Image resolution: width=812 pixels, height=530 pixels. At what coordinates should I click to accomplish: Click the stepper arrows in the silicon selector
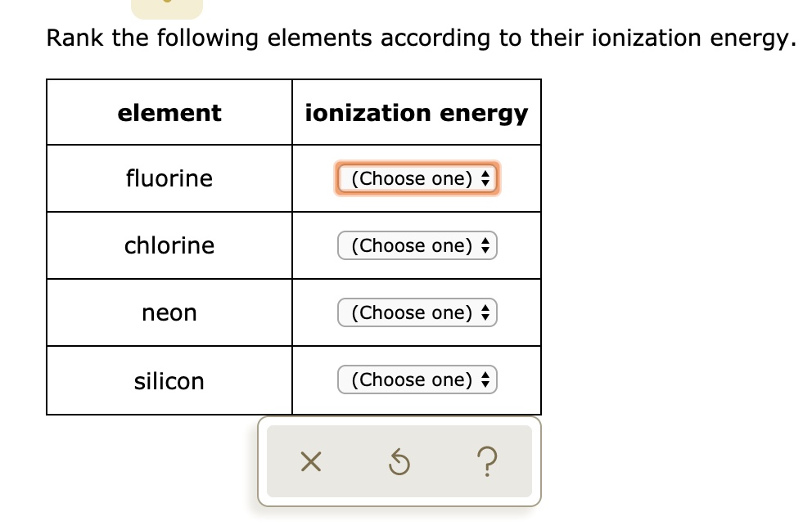(x=487, y=380)
